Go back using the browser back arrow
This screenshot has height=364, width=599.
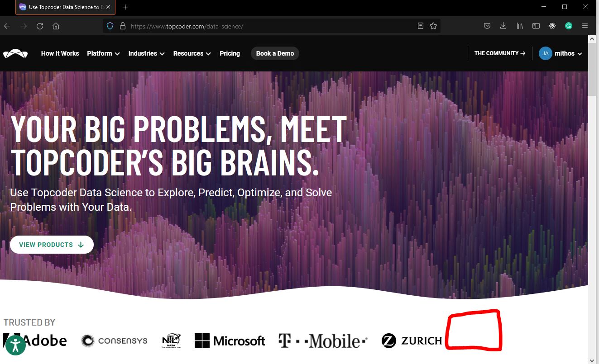7,26
